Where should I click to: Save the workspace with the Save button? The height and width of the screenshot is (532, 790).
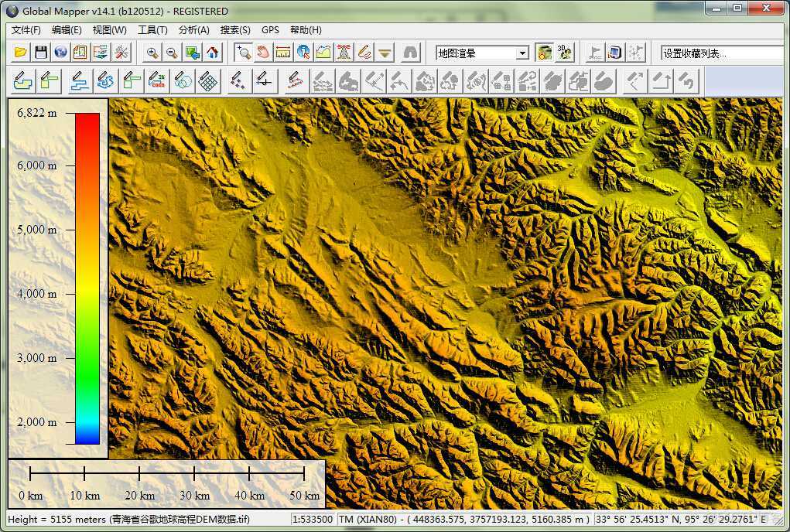tap(39, 53)
